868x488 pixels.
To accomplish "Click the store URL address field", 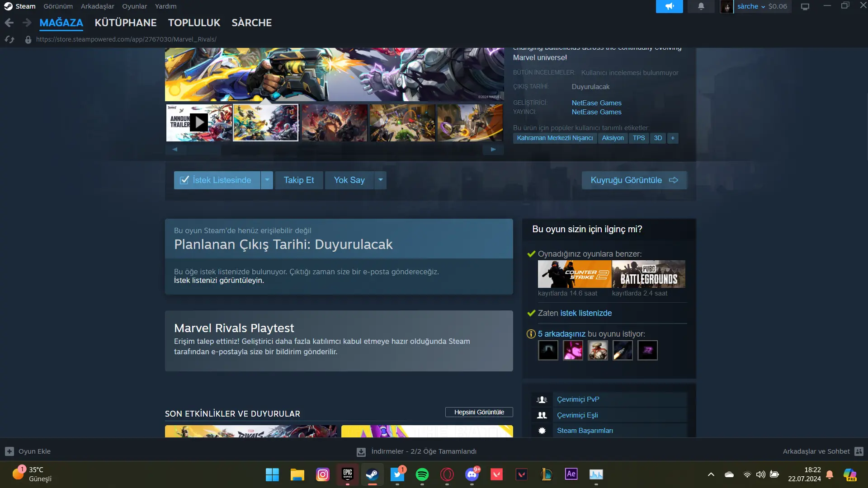I will click(x=126, y=39).
